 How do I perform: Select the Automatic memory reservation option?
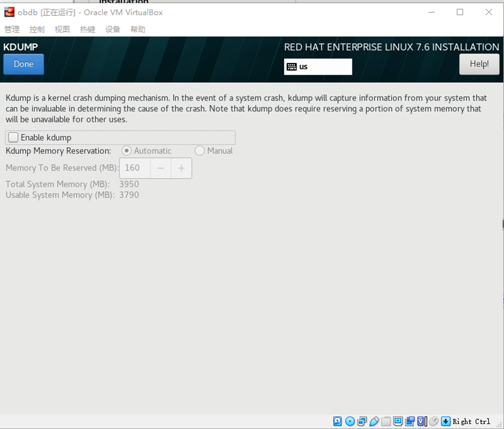click(x=126, y=150)
